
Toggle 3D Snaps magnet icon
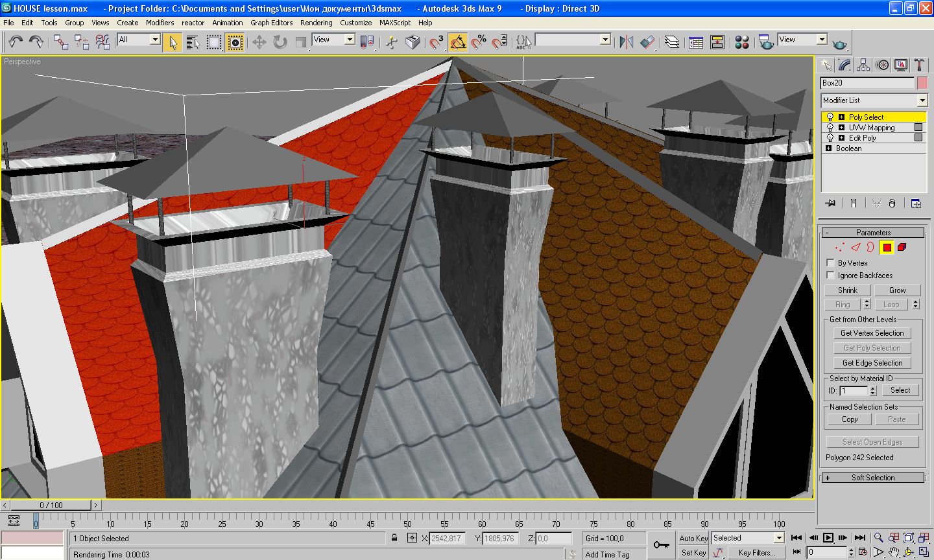[x=437, y=42]
